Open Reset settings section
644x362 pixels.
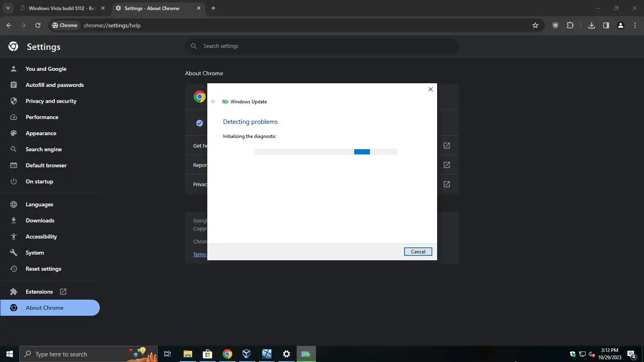pyautogui.click(x=50, y=269)
